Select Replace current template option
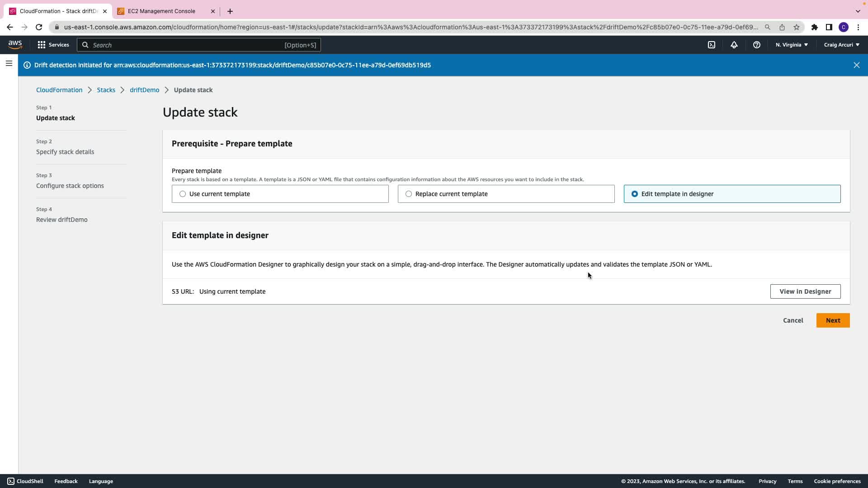The width and height of the screenshot is (868, 488). [x=409, y=194]
